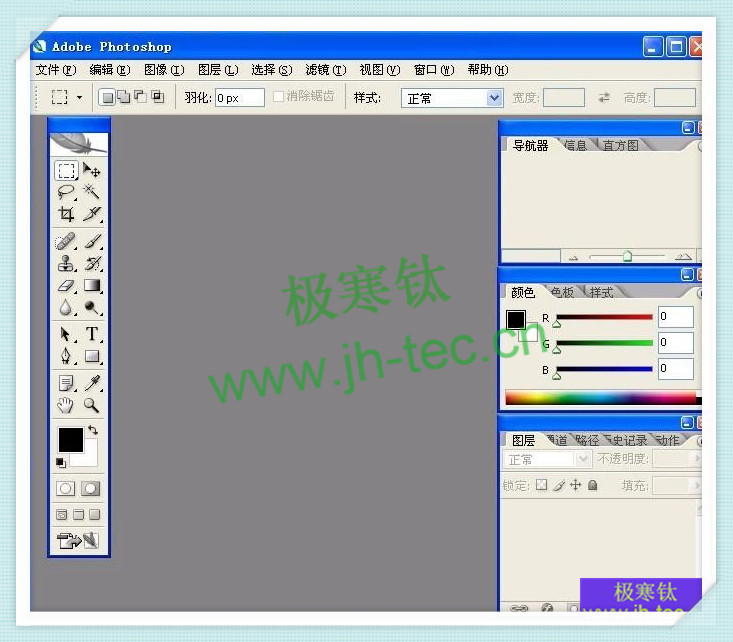Image resolution: width=733 pixels, height=642 pixels.
Task: Open layer blend mode 正常 dropdown
Action: [547, 459]
